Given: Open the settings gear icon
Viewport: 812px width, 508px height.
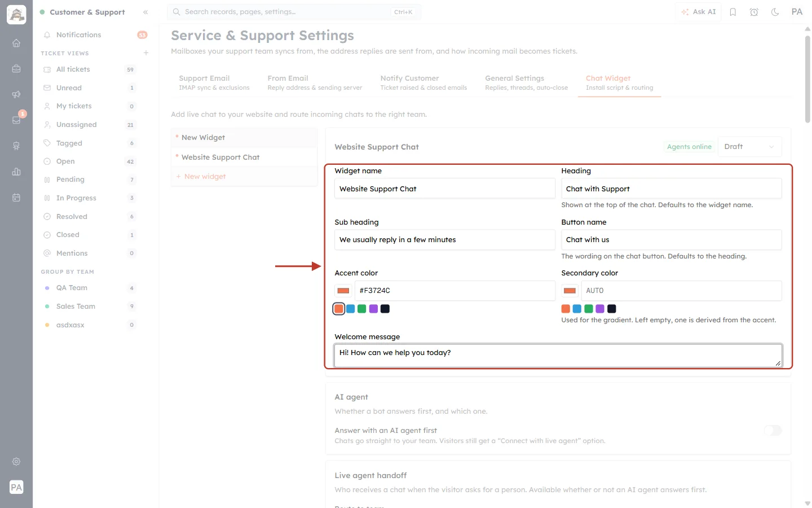Looking at the screenshot, I should (x=16, y=462).
